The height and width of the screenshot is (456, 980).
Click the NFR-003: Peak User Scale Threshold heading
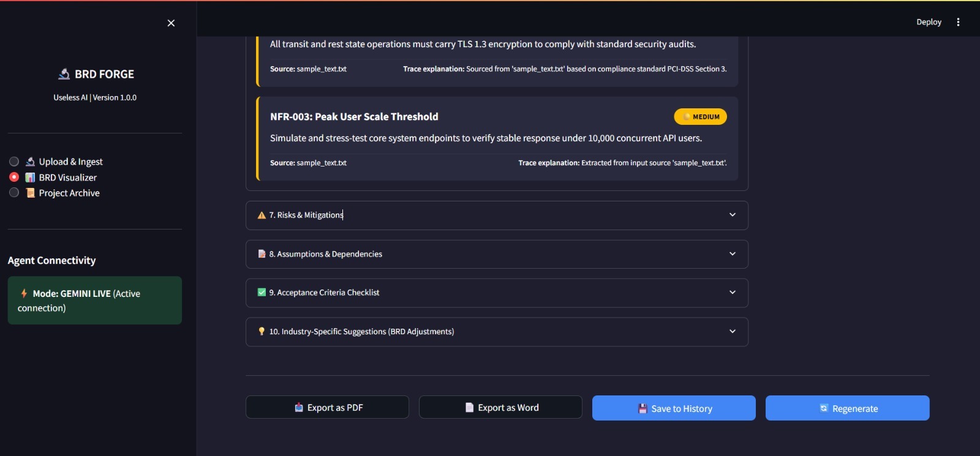pos(354,117)
